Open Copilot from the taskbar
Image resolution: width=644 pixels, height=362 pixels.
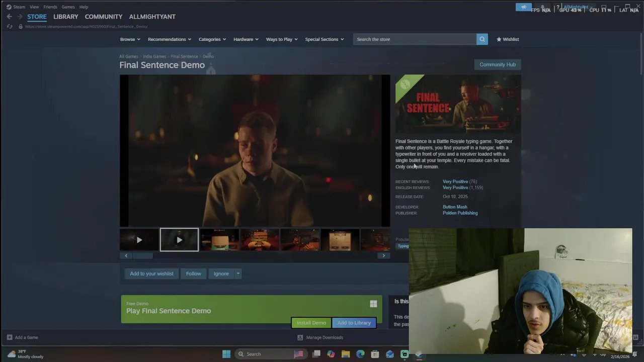click(331, 354)
